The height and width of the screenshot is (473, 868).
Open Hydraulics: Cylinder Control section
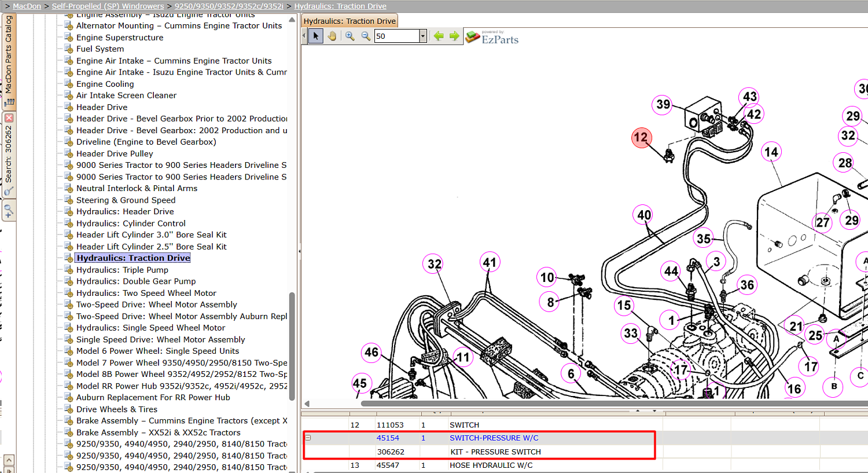pos(131,223)
